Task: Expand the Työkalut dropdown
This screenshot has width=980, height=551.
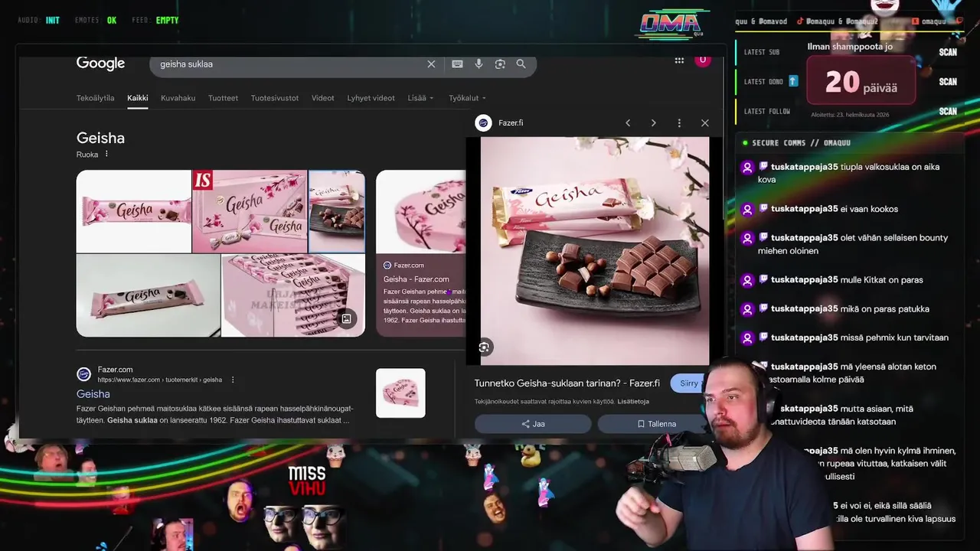Action: coord(467,98)
